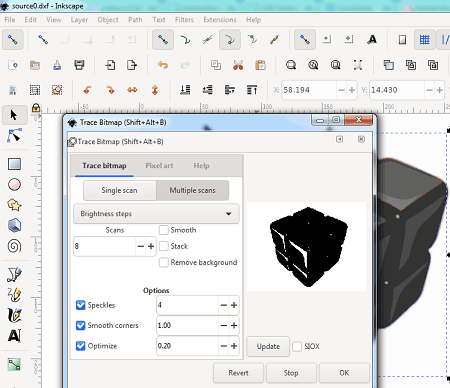450x388 pixels.
Task: Click the Revert button
Action: point(238,373)
